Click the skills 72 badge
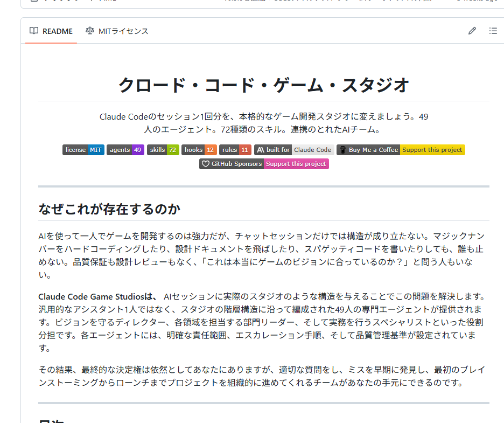 [163, 150]
